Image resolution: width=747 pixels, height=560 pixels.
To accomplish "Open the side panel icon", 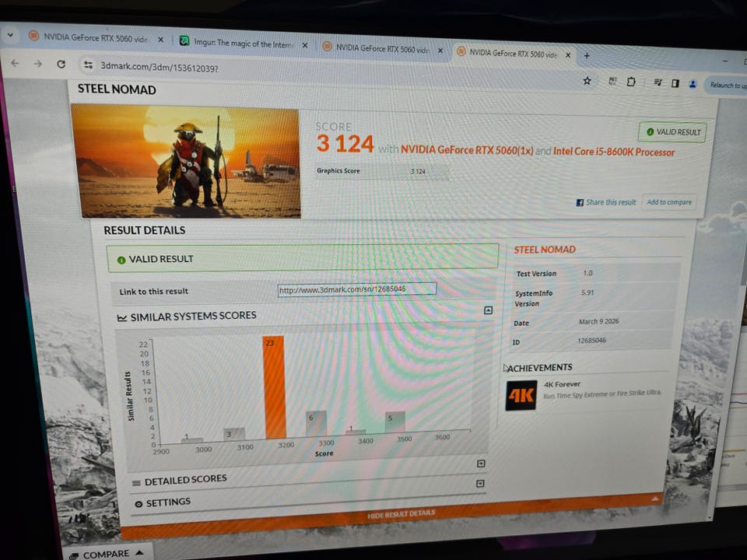I will coord(675,83).
